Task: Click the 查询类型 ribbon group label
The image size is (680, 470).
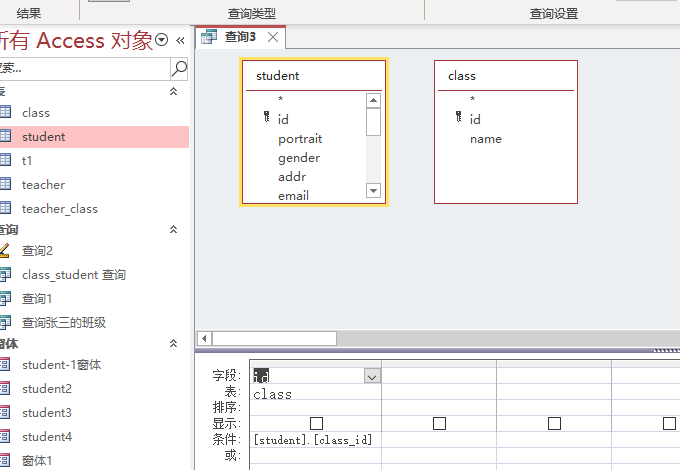Action: pos(252,13)
